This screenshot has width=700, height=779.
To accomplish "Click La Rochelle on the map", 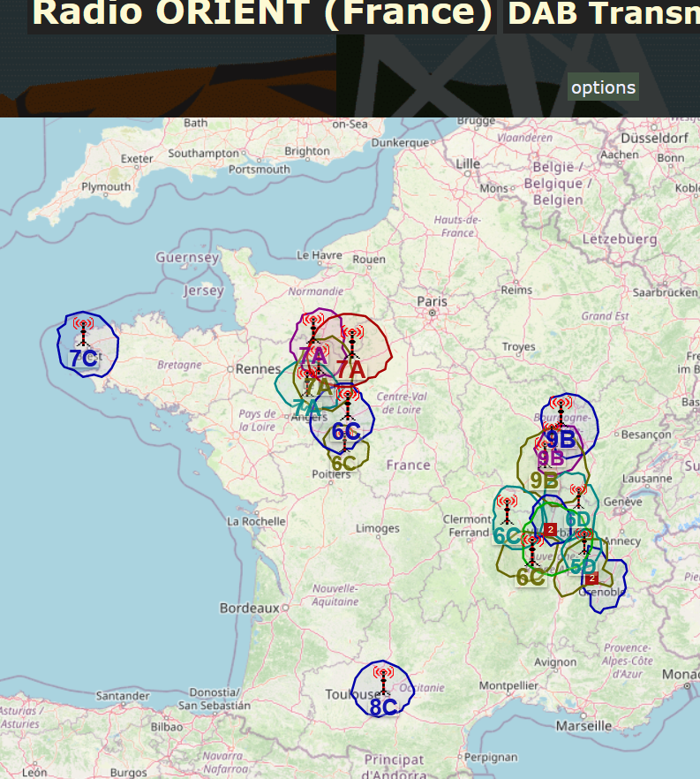I will click(x=256, y=522).
